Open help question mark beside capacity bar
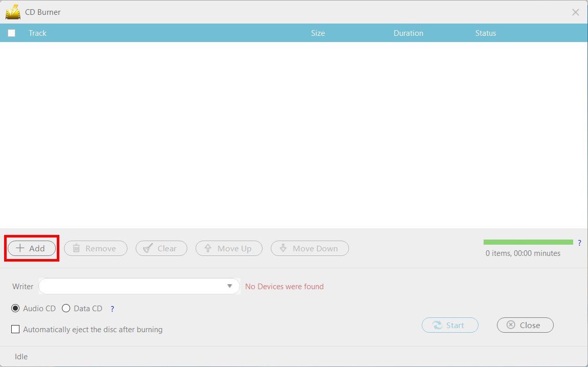 pyautogui.click(x=579, y=243)
